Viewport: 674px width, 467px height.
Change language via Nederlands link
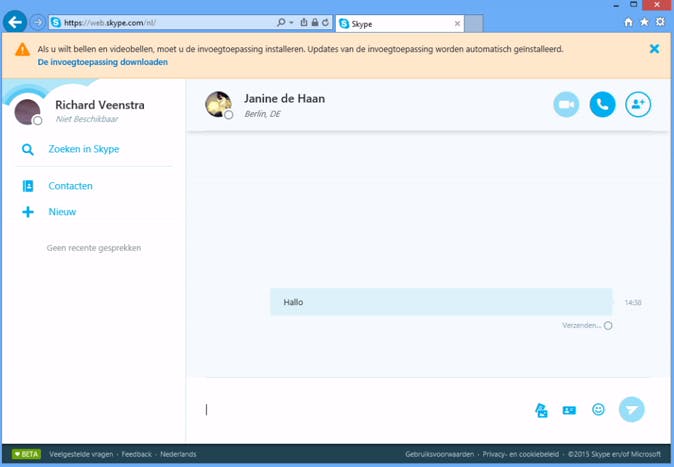[x=178, y=454]
